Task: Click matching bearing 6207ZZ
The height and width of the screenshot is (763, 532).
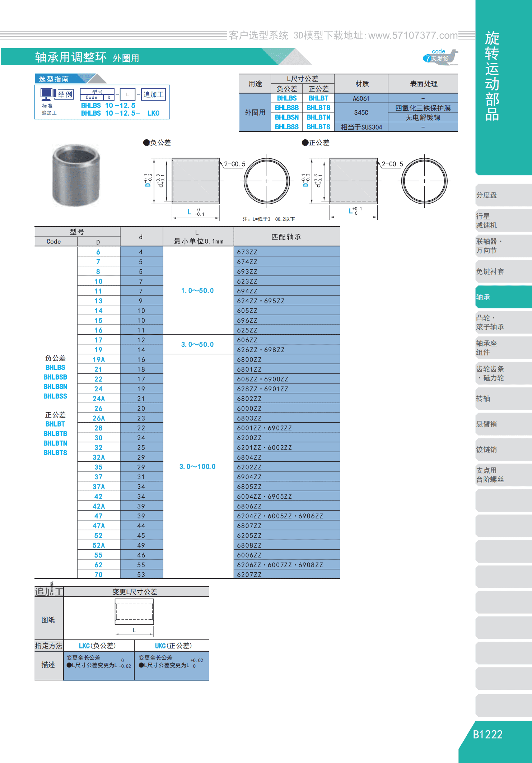Action: click(286, 574)
